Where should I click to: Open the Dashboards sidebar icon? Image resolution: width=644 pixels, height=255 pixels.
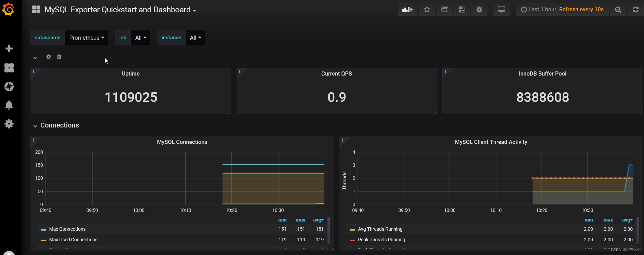coord(9,68)
